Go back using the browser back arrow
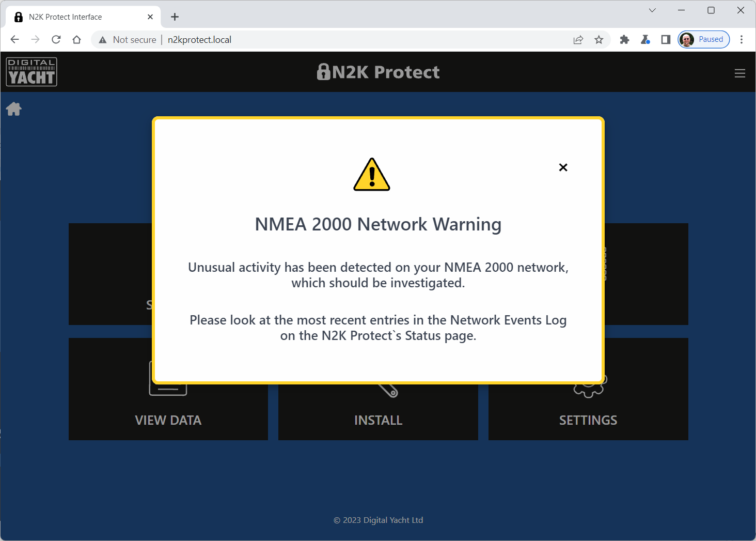Image resolution: width=756 pixels, height=541 pixels. pos(14,40)
